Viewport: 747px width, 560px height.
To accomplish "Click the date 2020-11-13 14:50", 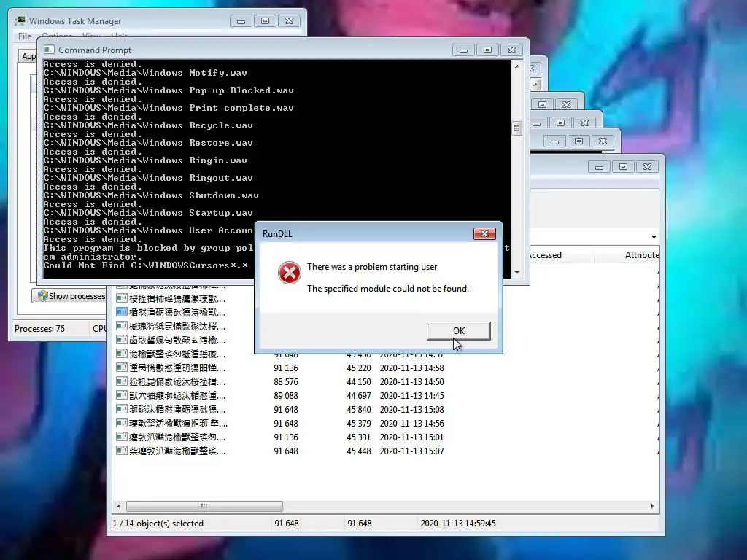I will [x=411, y=382].
